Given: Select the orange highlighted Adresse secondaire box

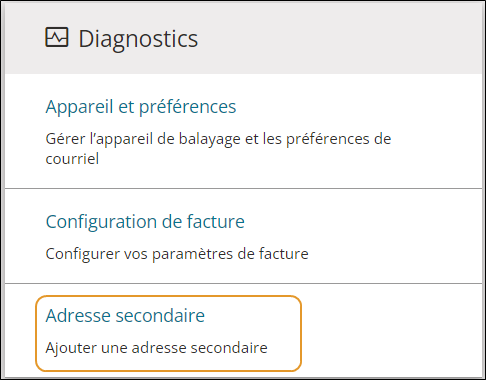Looking at the screenshot, I should pos(169,333).
